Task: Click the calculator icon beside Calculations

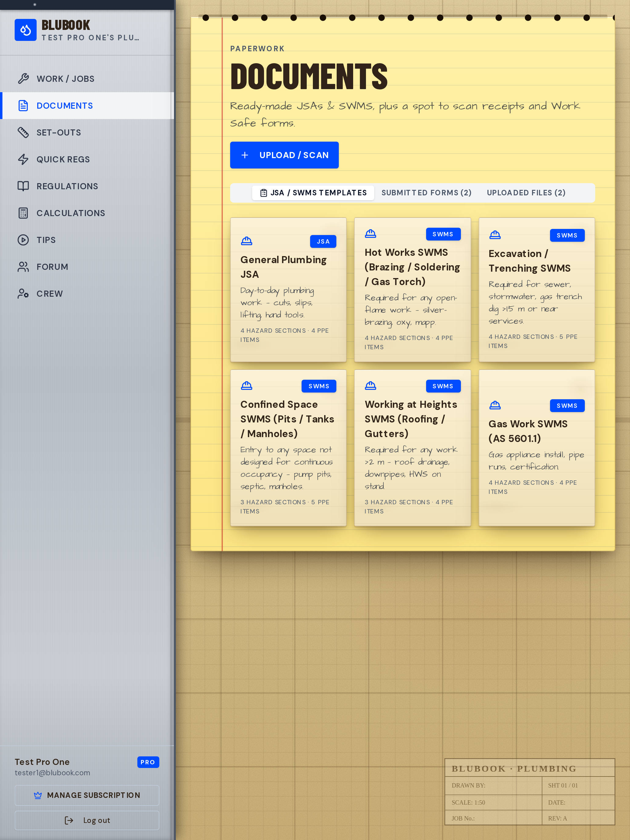Action: pos(23,213)
